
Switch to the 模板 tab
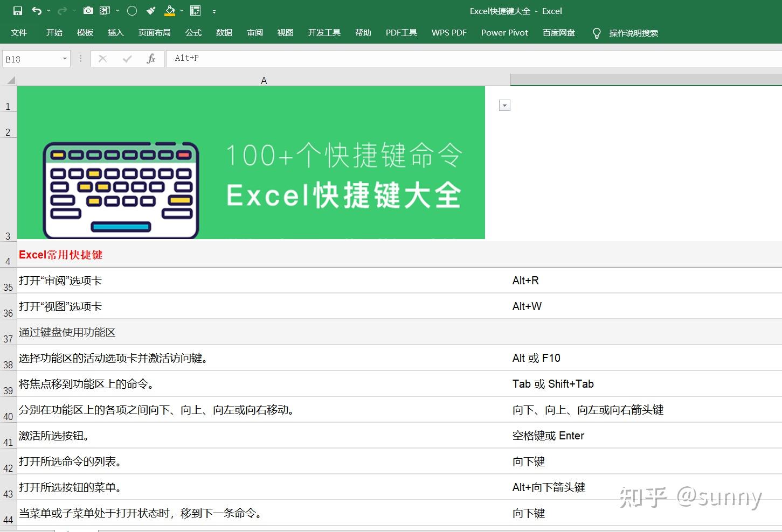tap(85, 33)
